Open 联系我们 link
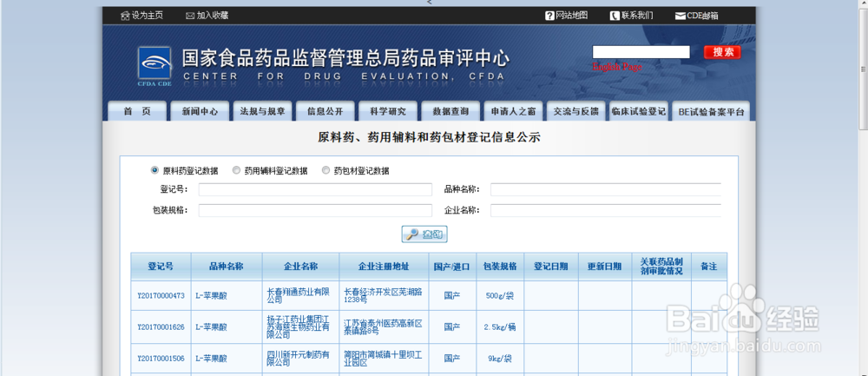This screenshot has height=376, width=868. [x=637, y=16]
